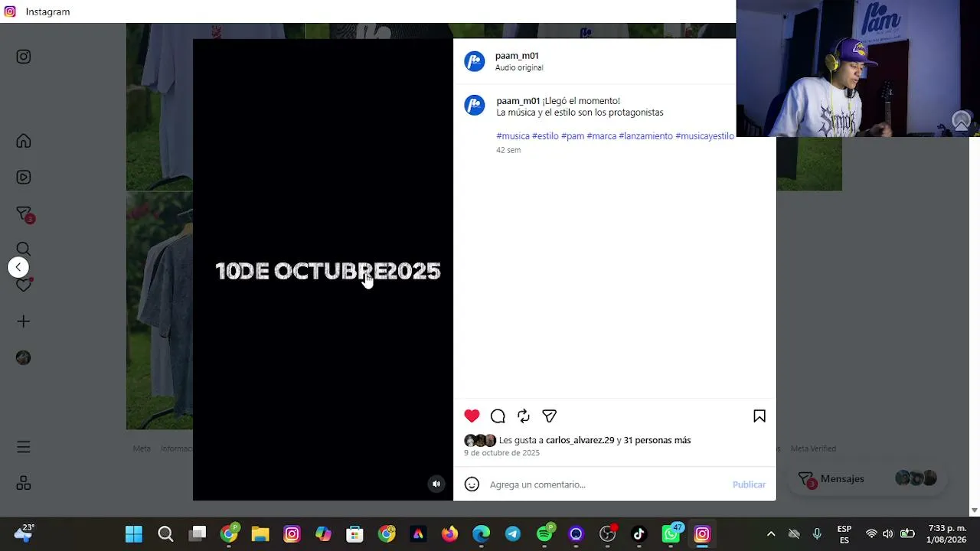This screenshot has height=551, width=980.
Task: Open notifications heart icon in the sidebar
Action: click(x=24, y=285)
